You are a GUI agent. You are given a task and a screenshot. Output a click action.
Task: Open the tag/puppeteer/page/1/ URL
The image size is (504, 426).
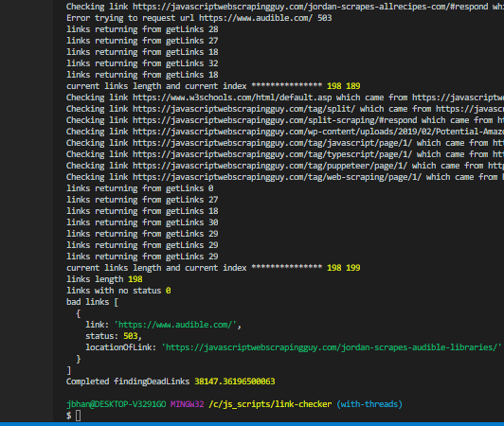coord(270,166)
